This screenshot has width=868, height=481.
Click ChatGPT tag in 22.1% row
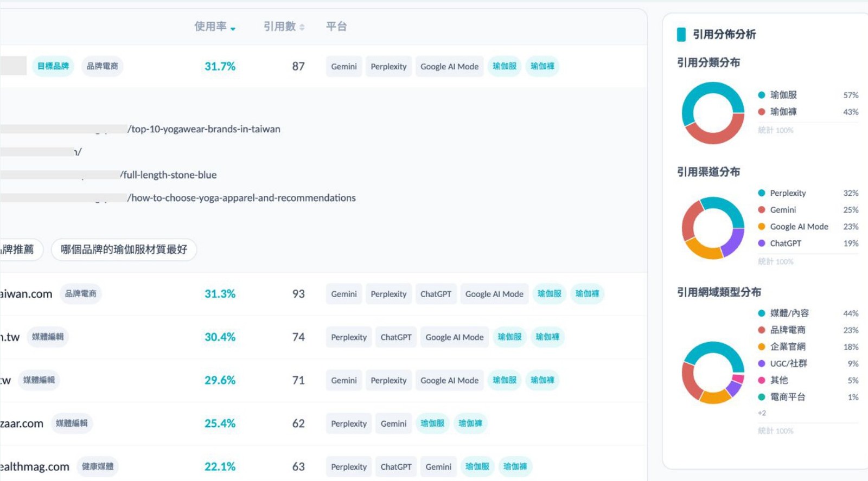(x=396, y=466)
